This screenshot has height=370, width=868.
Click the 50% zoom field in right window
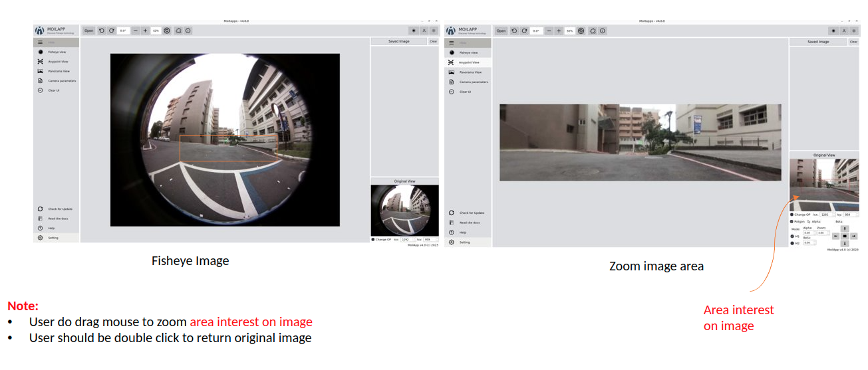point(569,31)
